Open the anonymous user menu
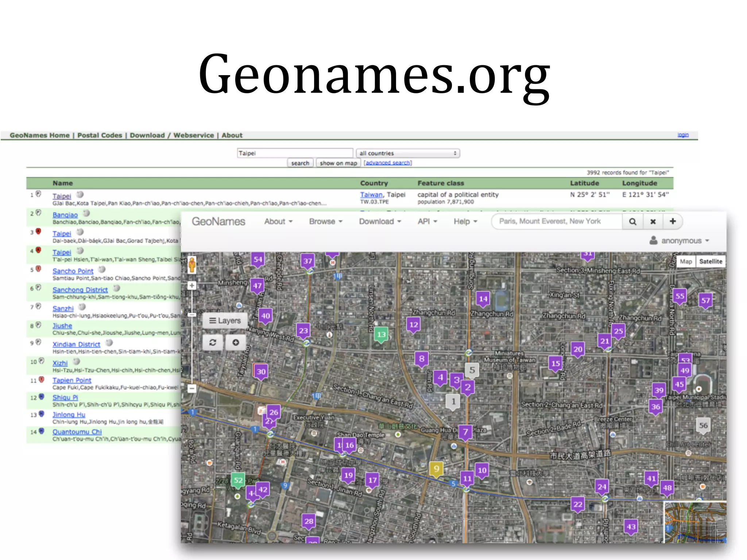This screenshot has width=747, height=560. (x=679, y=241)
